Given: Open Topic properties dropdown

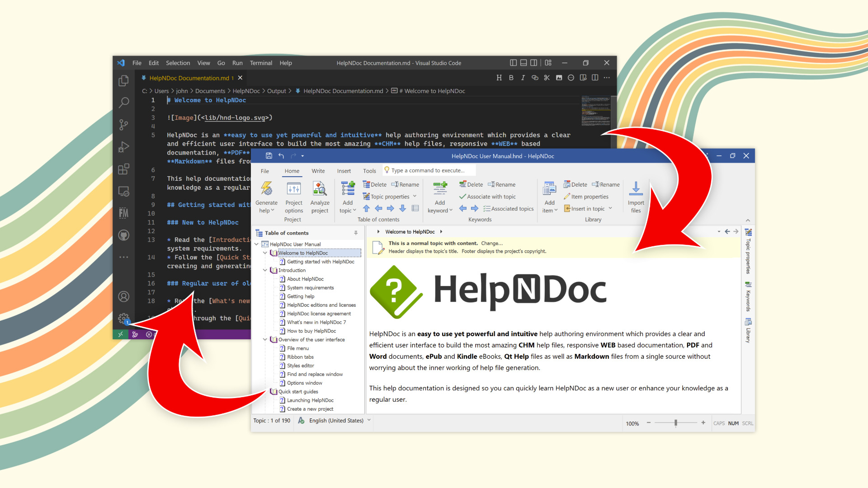Looking at the screenshot, I should 415,197.
